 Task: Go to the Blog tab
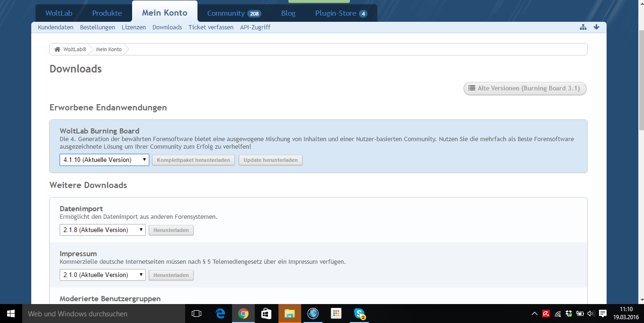(288, 13)
